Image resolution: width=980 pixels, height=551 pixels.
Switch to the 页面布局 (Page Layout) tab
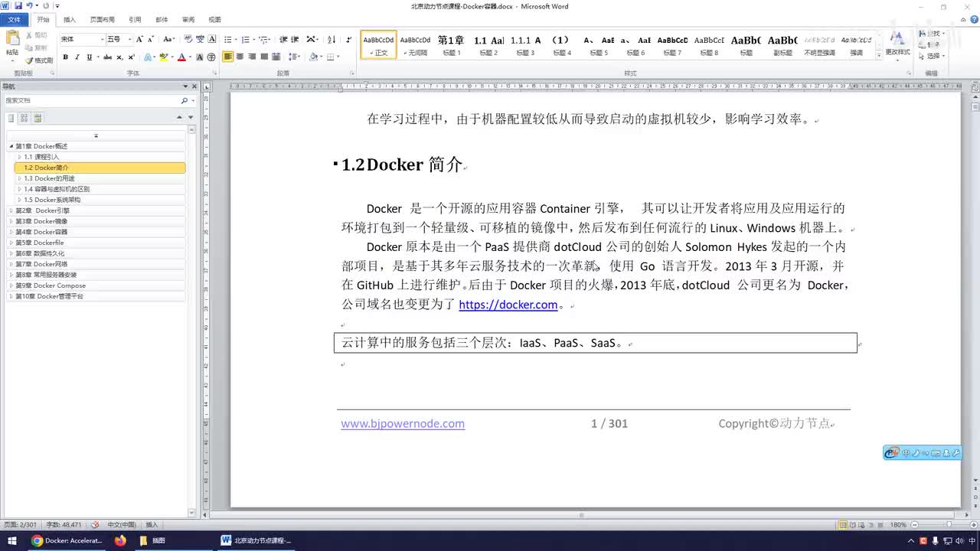coord(102,19)
